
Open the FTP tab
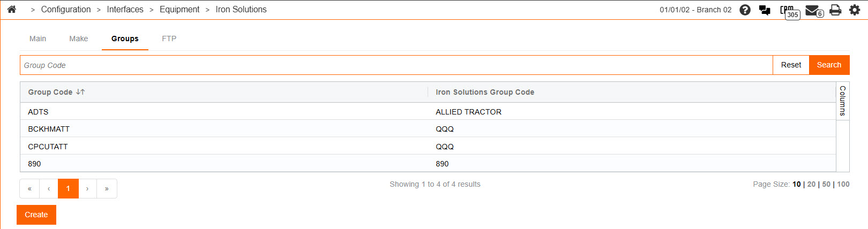coord(169,39)
